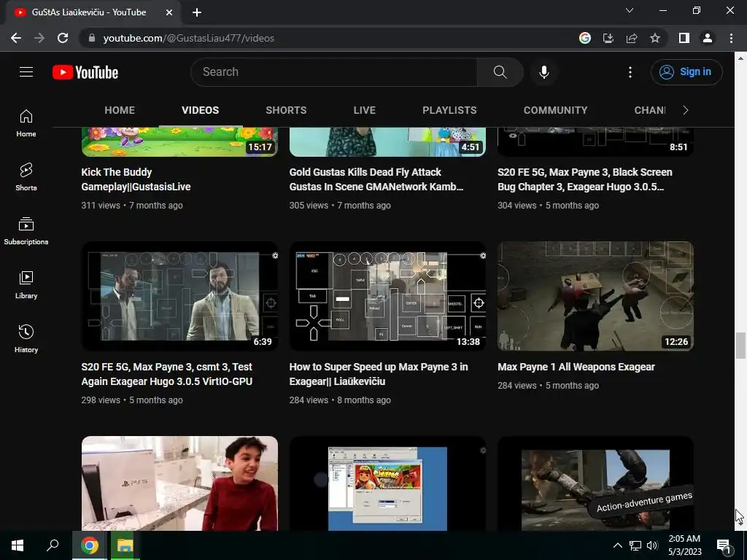Viewport: 747px width, 560px height.
Task: View site info lock icon
Action: pos(92,38)
